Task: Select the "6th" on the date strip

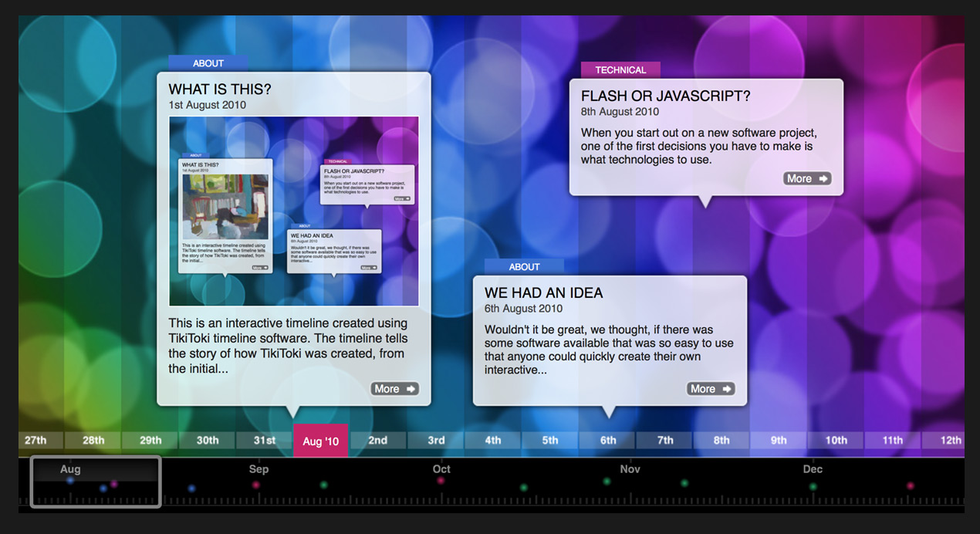Action: (x=607, y=439)
